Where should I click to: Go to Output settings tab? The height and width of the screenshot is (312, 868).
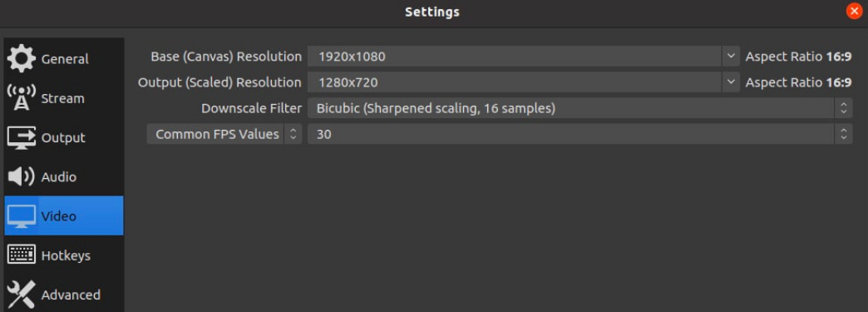tap(64, 137)
